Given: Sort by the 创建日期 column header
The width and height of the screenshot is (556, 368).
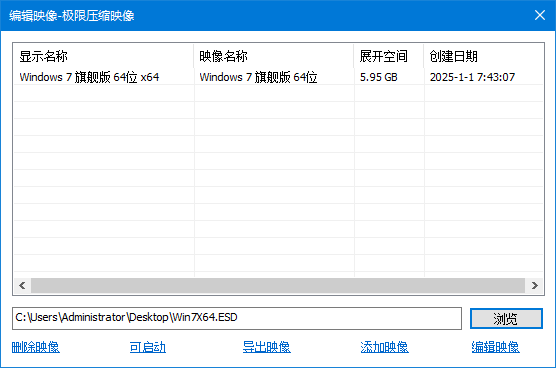Looking at the screenshot, I should [x=484, y=56].
